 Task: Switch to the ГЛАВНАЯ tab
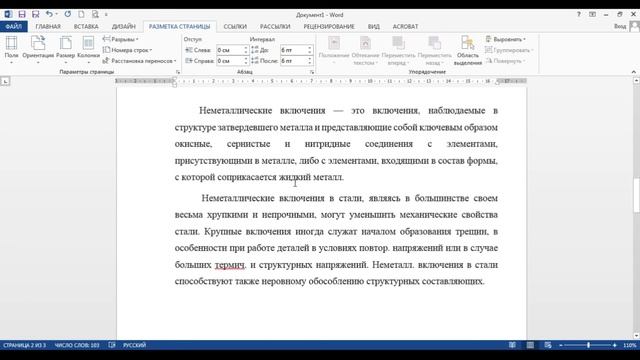click(48, 27)
